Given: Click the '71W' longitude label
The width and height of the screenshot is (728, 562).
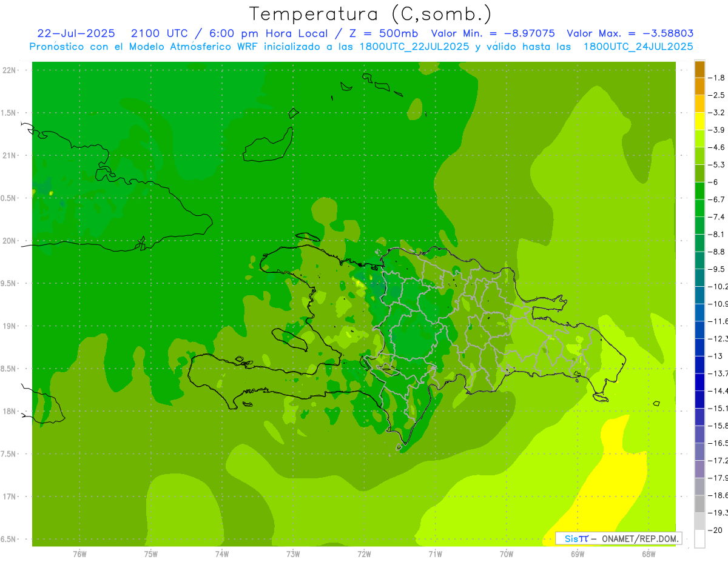Looking at the screenshot, I should coord(435,554).
